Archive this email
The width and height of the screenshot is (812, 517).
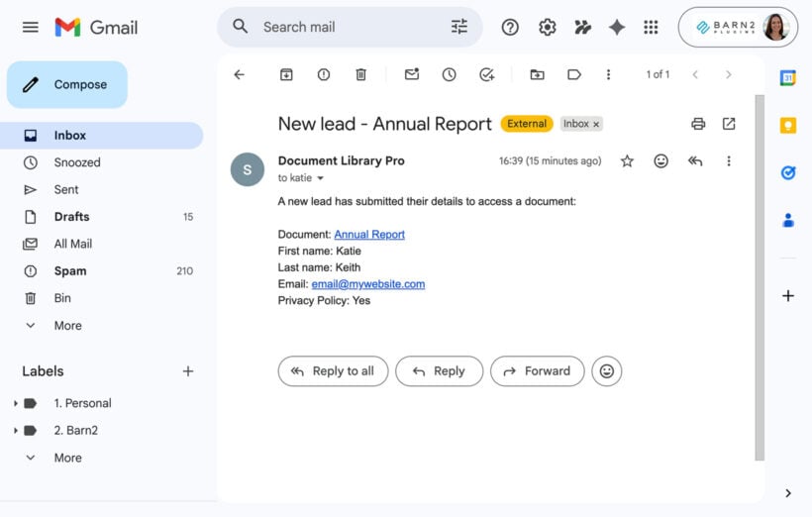(x=286, y=74)
